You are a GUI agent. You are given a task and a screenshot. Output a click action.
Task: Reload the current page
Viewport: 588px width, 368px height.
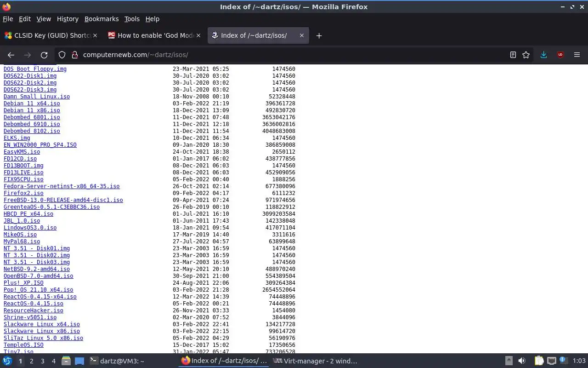[44, 55]
